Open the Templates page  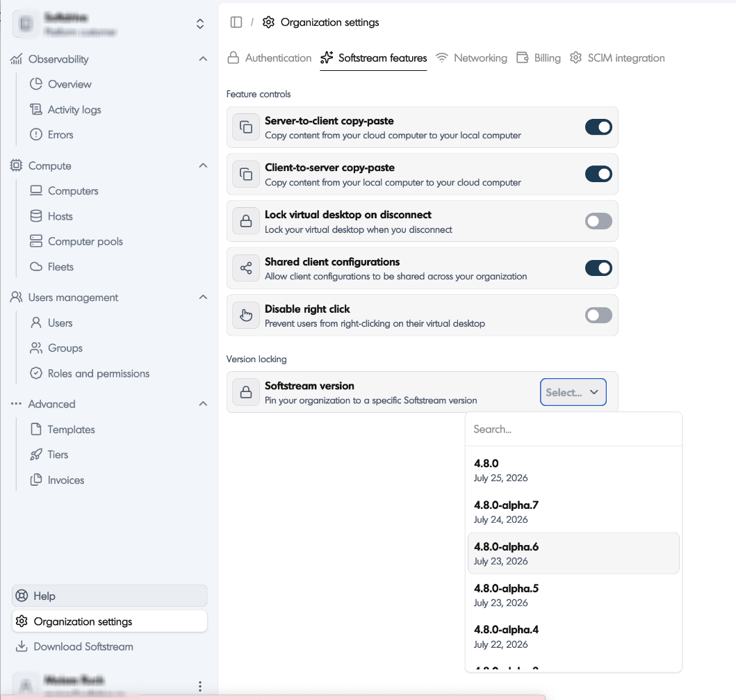tap(72, 429)
